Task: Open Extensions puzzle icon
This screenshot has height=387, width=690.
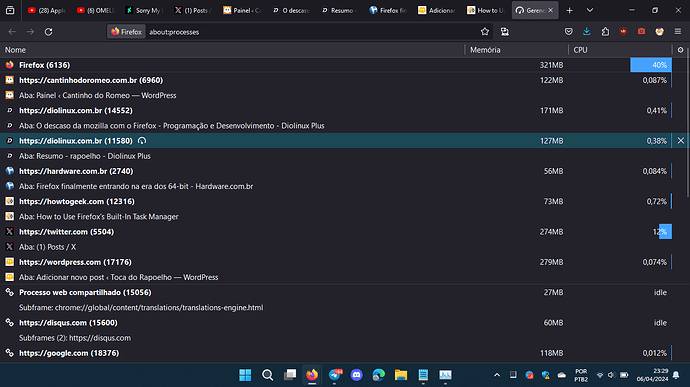Action: tap(605, 32)
